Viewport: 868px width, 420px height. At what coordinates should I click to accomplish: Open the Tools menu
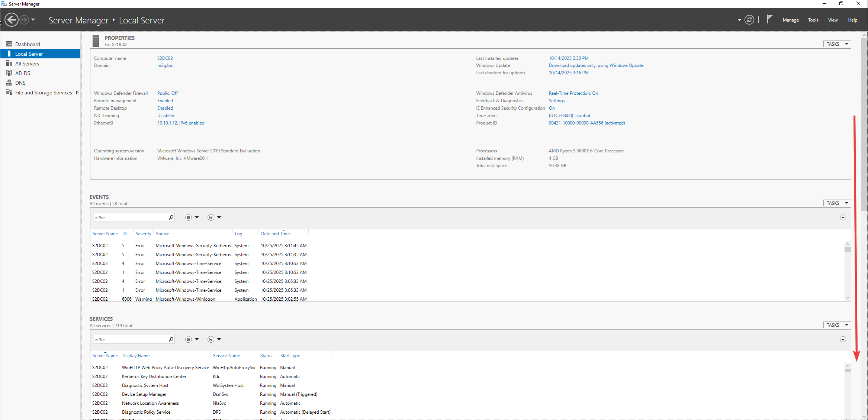click(x=813, y=20)
